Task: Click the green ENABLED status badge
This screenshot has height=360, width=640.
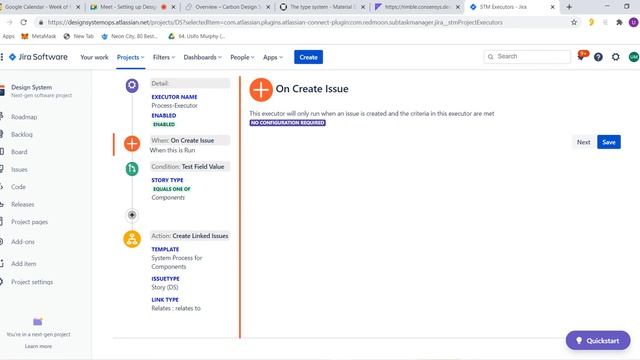Action: tap(164, 124)
